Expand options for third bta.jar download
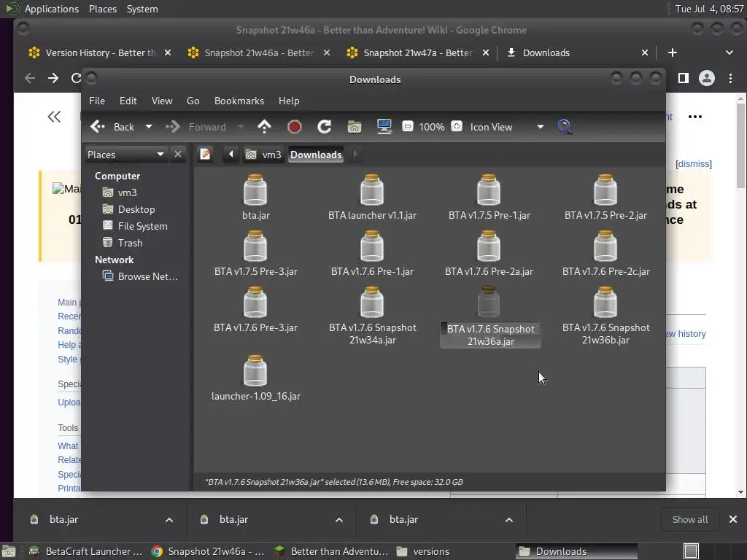747x560 pixels. click(x=508, y=520)
